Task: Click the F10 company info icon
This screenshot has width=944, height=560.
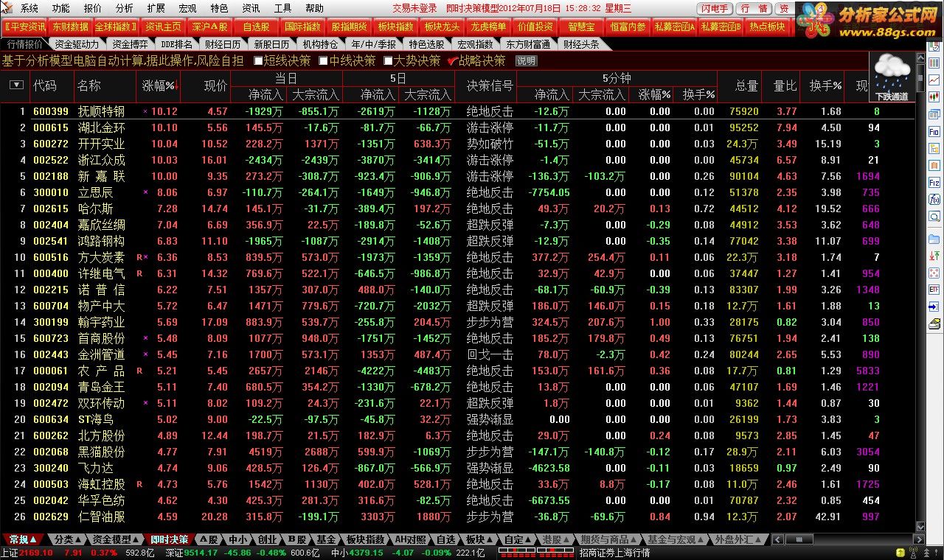Action: 934,133
